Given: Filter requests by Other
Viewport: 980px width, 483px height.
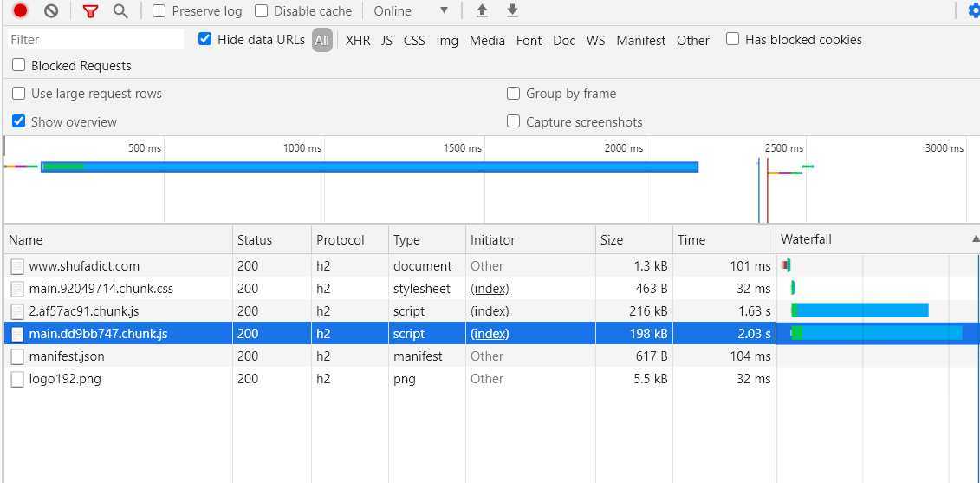Looking at the screenshot, I should (x=692, y=40).
